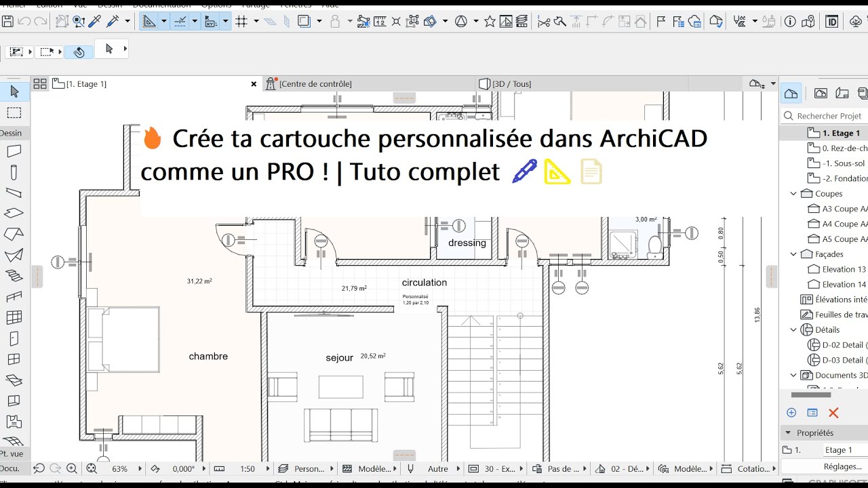Screen dimensions: 868x488
Task: Open the location map pin icon
Action: [x=807, y=22]
